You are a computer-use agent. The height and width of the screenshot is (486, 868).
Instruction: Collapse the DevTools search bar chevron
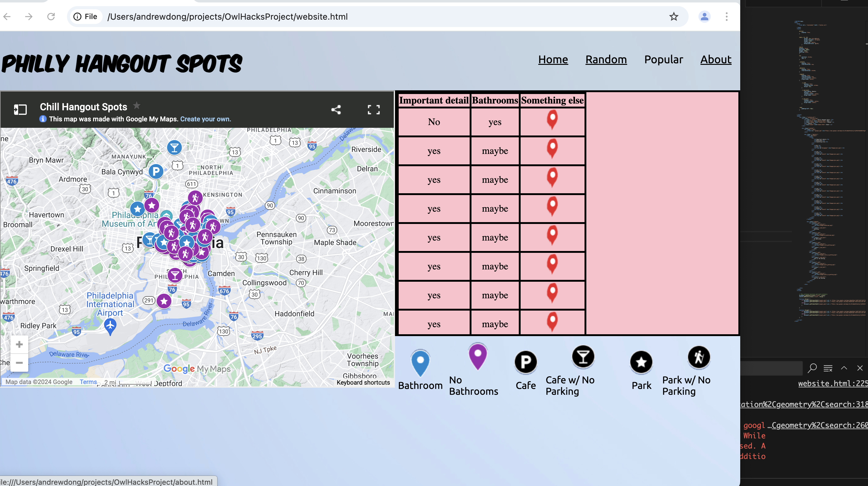point(844,368)
